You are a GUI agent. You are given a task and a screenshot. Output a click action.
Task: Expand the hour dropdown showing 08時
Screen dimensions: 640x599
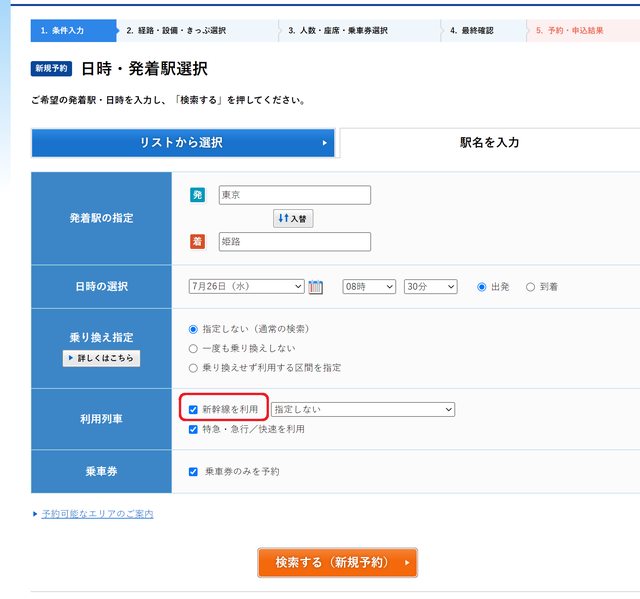[x=369, y=287]
